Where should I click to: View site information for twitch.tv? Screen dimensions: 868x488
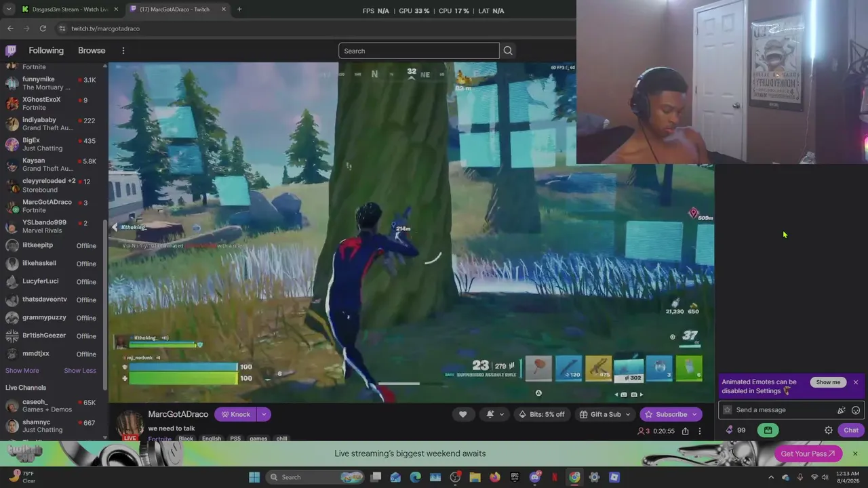pyautogui.click(x=62, y=28)
